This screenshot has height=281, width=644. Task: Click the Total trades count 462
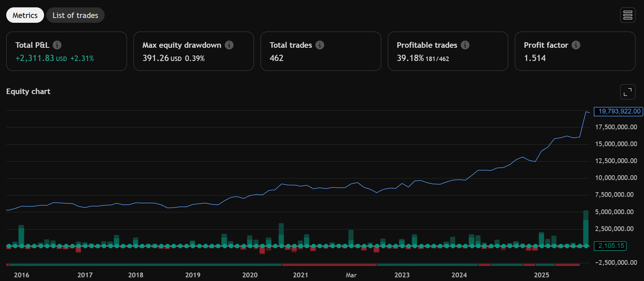(x=276, y=58)
